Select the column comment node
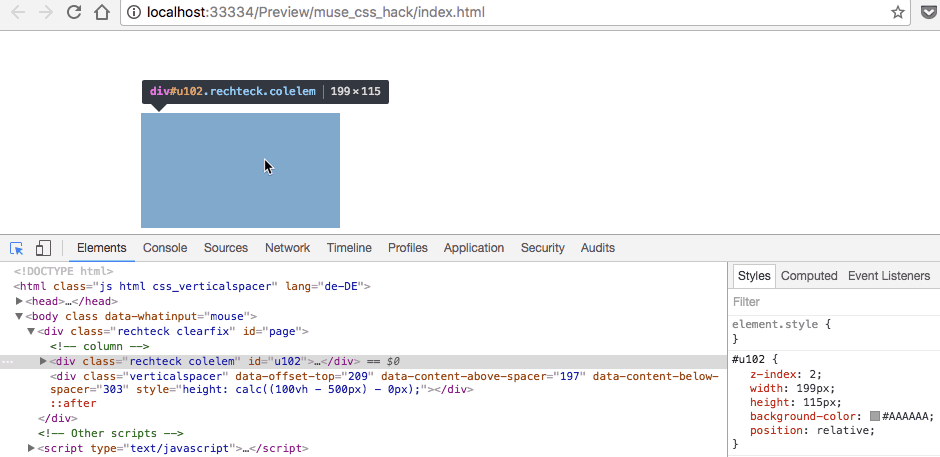 tap(100, 346)
